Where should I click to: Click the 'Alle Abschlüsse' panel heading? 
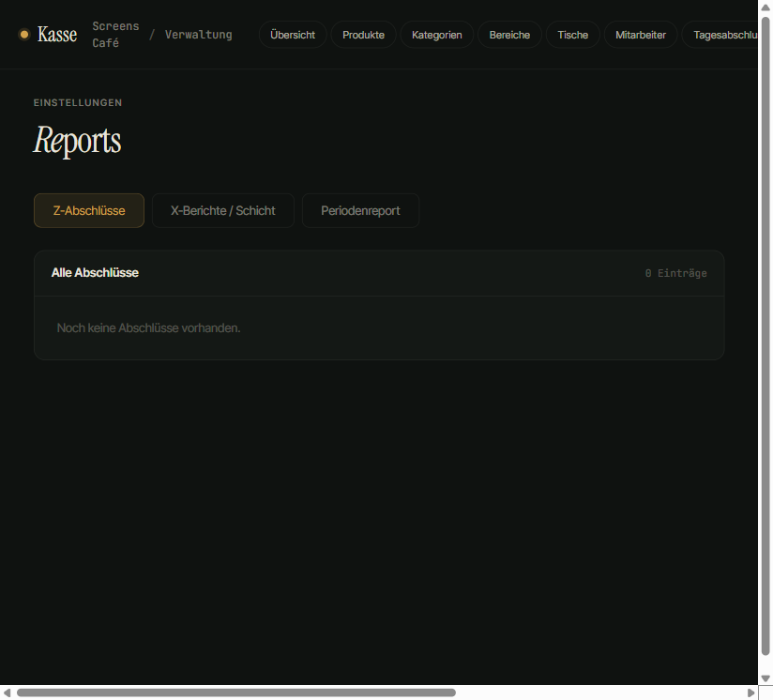(x=95, y=273)
